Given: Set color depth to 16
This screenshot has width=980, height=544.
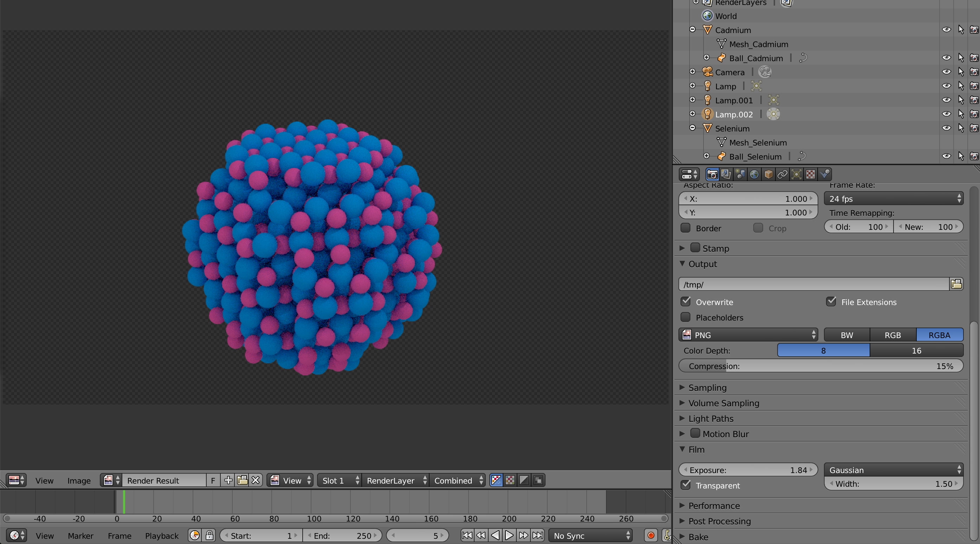Looking at the screenshot, I should click(x=916, y=350).
